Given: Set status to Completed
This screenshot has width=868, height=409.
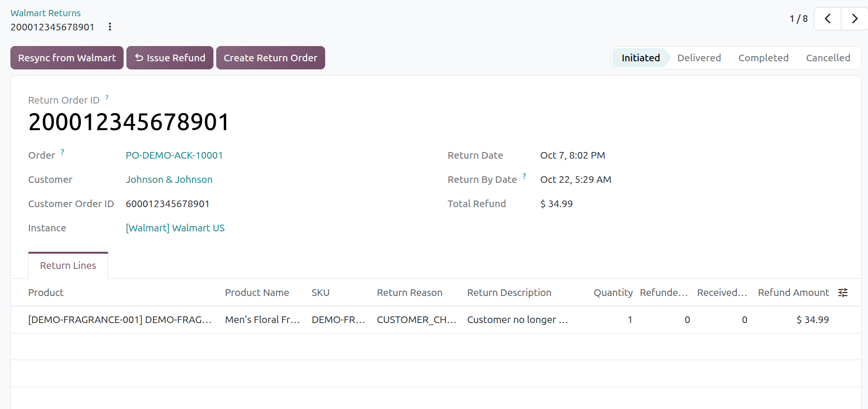Looking at the screenshot, I should click(763, 57).
